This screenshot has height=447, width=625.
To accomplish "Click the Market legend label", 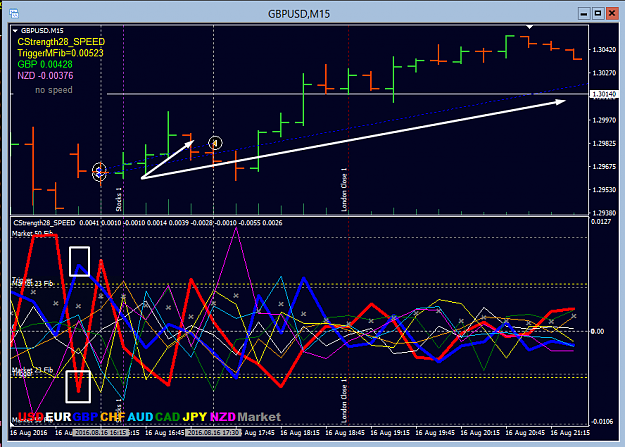I will coord(259,417).
